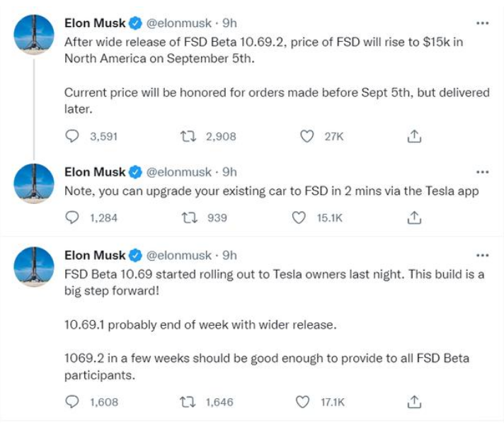Reply to the FSD Beta 10.69 rollout tweet

pyautogui.click(x=71, y=402)
